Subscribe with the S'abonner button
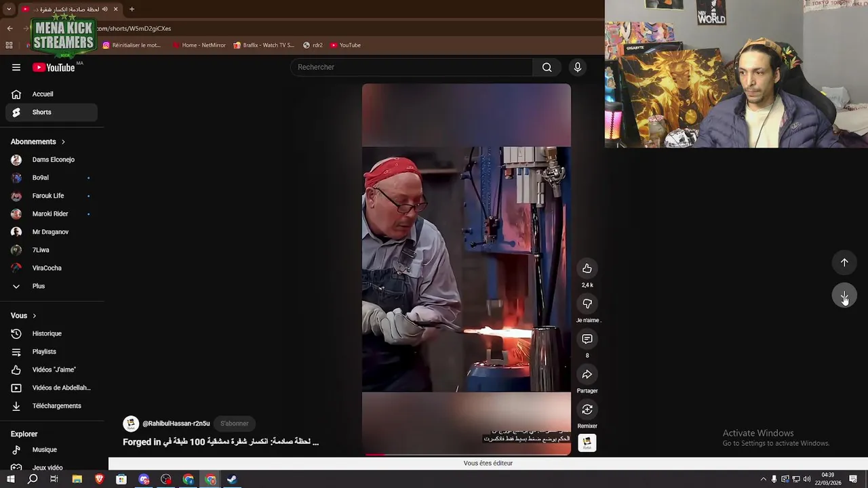The image size is (868, 488). click(x=235, y=424)
